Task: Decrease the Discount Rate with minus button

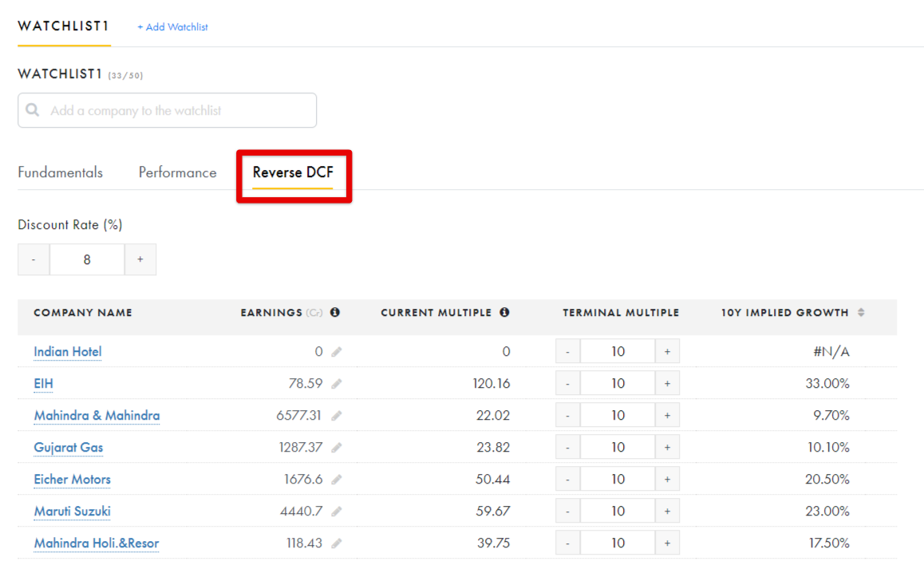Action: tap(34, 259)
